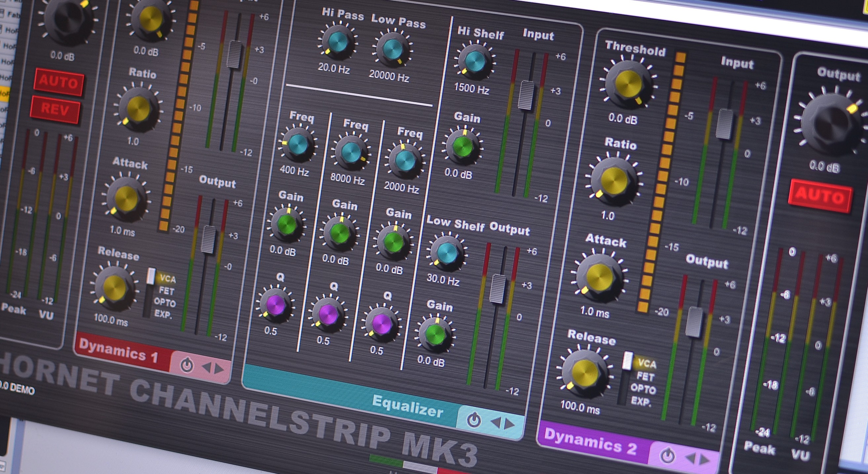The width and height of the screenshot is (868, 474).
Task: Click the Dynamics 1 section label
Action: [x=119, y=351]
